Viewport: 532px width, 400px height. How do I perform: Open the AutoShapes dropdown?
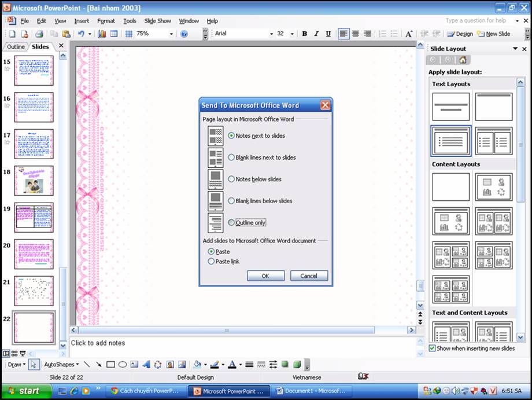click(61, 364)
